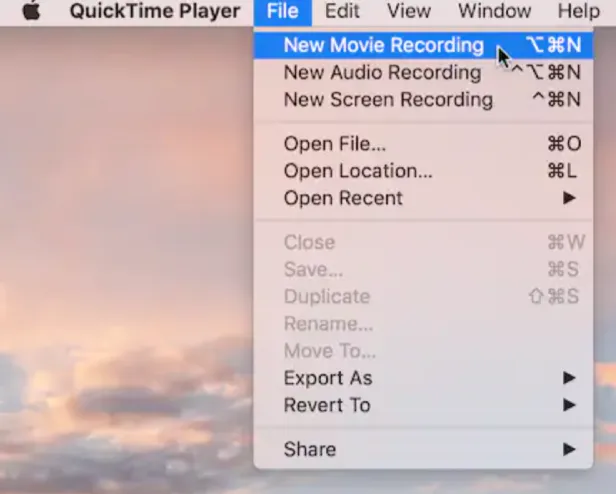
Task: Open the View menu
Action: point(408,12)
